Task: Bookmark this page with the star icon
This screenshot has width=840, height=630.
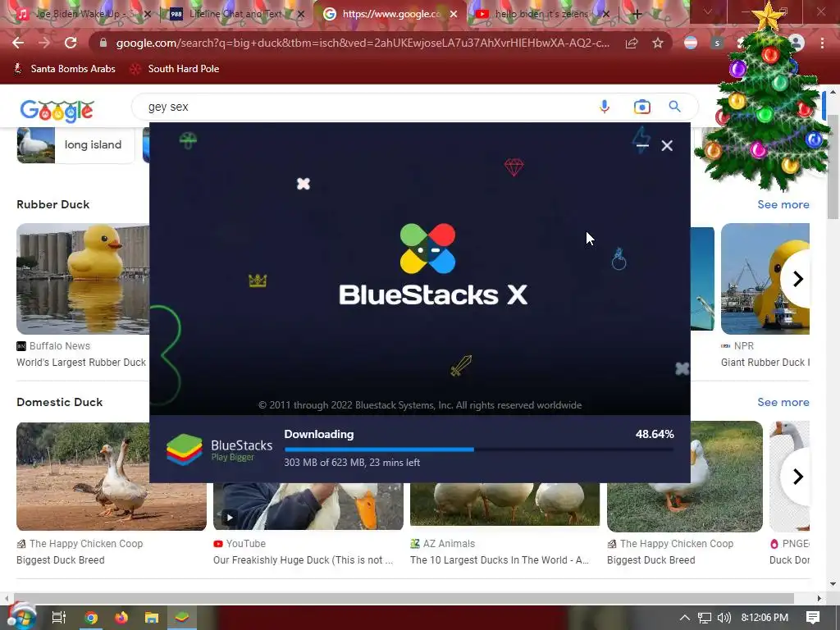Action: click(657, 43)
